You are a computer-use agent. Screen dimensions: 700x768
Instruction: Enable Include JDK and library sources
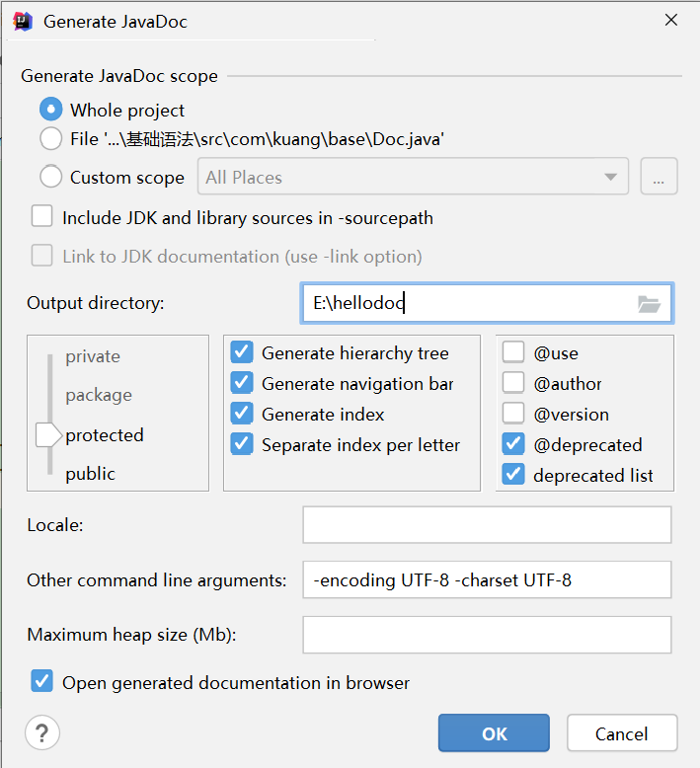coord(42,217)
